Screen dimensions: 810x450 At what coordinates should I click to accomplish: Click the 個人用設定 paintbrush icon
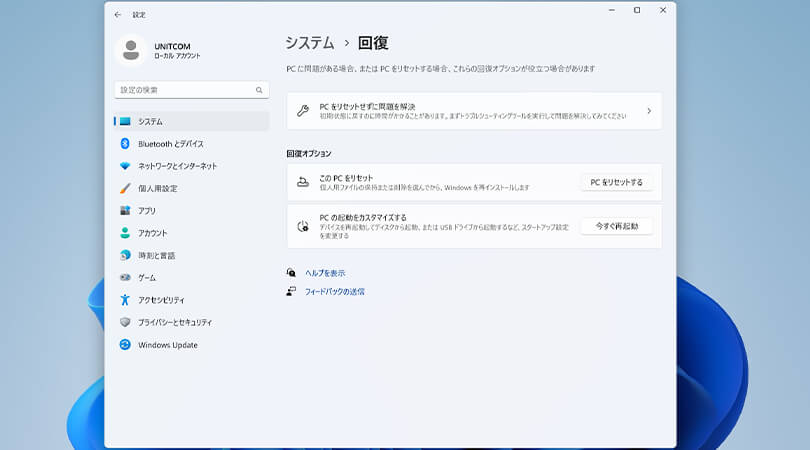[x=125, y=188]
